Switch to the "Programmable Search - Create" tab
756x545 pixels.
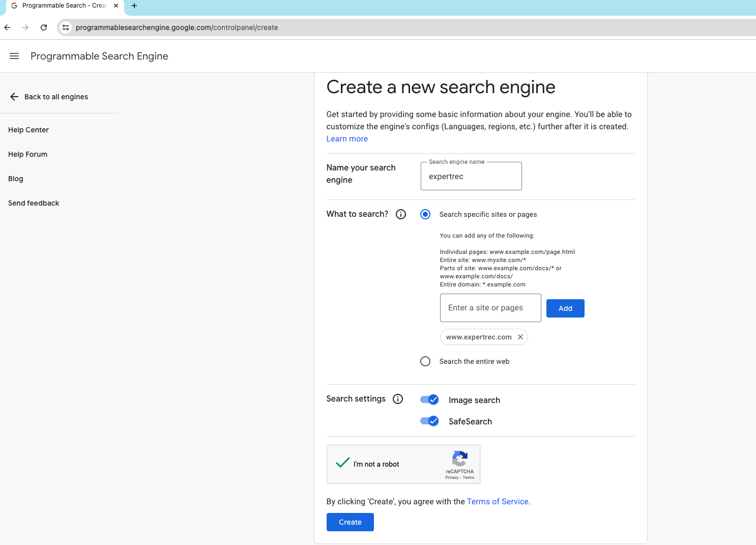tap(64, 6)
